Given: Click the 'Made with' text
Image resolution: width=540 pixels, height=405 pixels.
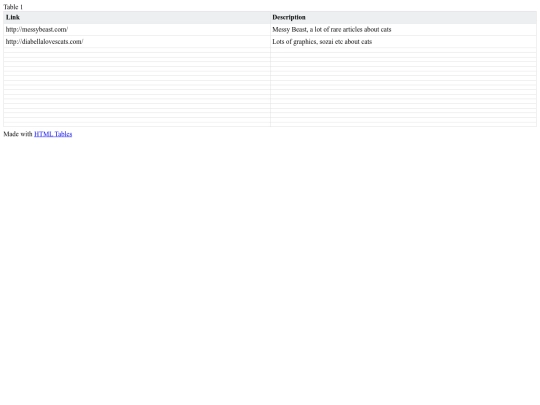Looking at the screenshot, I should click(18, 134).
